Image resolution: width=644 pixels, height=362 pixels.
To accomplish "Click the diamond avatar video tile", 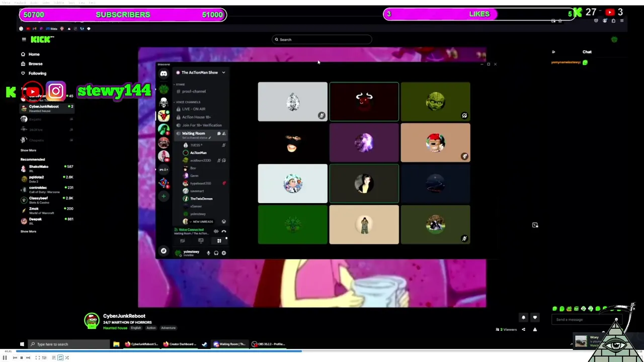I will 292,102.
